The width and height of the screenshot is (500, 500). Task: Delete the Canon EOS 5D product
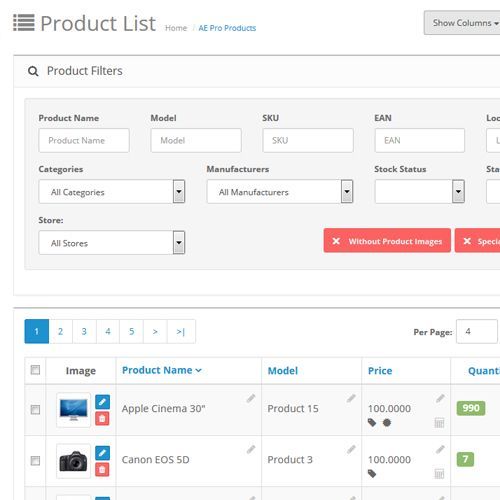click(x=102, y=470)
